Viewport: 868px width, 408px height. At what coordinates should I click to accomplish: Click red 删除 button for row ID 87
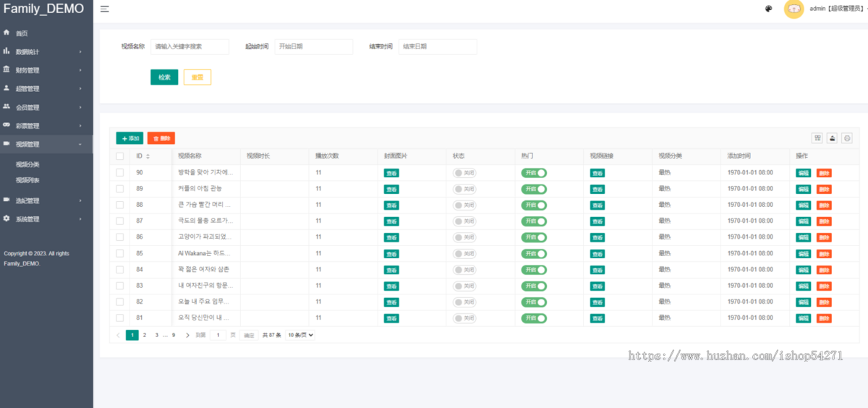[825, 221]
